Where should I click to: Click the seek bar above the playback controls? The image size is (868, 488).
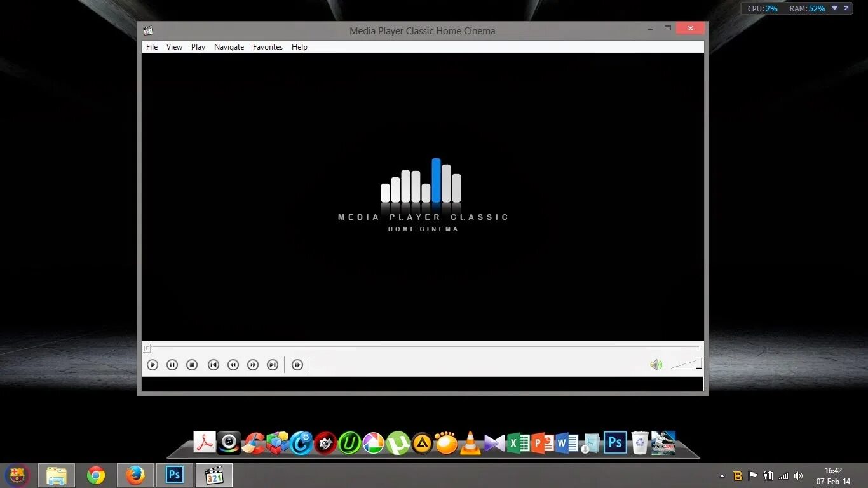(423, 348)
